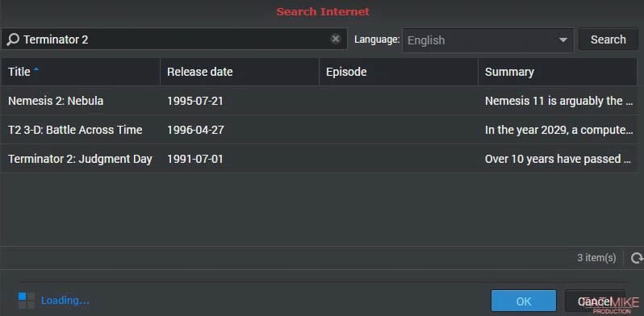Click the Loading spinner icon
This screenshot has height=316, width=644.
tap(27, 301)
